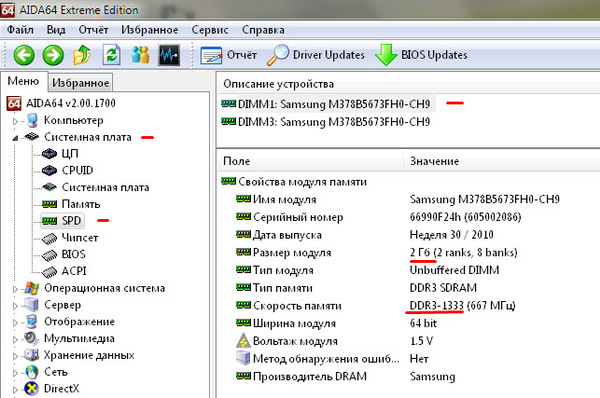Screen dimensions: 600x398
Task: Expand the Отображение node arrow
Action: [x=15, y=323]
